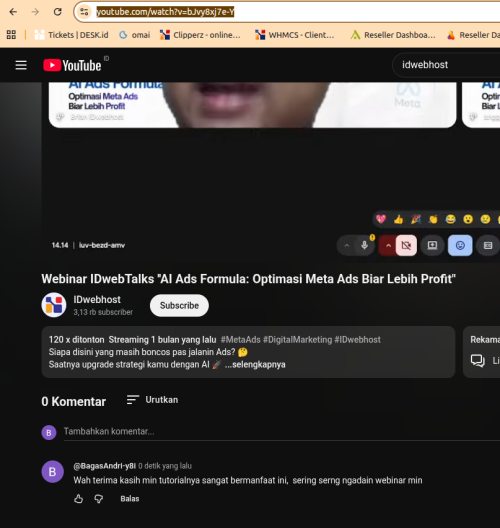Click the Tambahkan komentar input field

(281, 432)
